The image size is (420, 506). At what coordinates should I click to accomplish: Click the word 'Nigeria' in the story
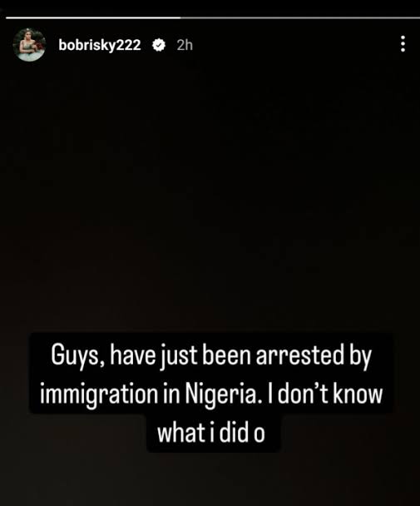[x=223, y=394]
